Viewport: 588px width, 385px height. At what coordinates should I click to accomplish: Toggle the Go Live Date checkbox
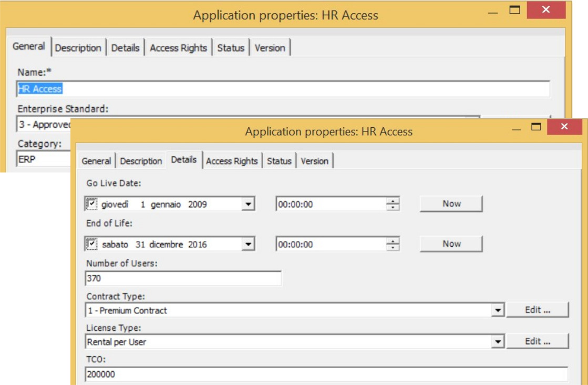point(92,204)
